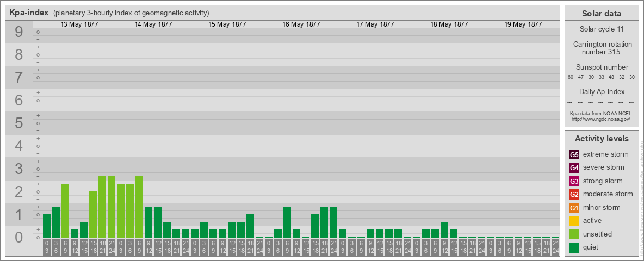Viewport: 644px width, 261px height.
Task: Click the '15 May 1877' date header
Action: point(227,24)
